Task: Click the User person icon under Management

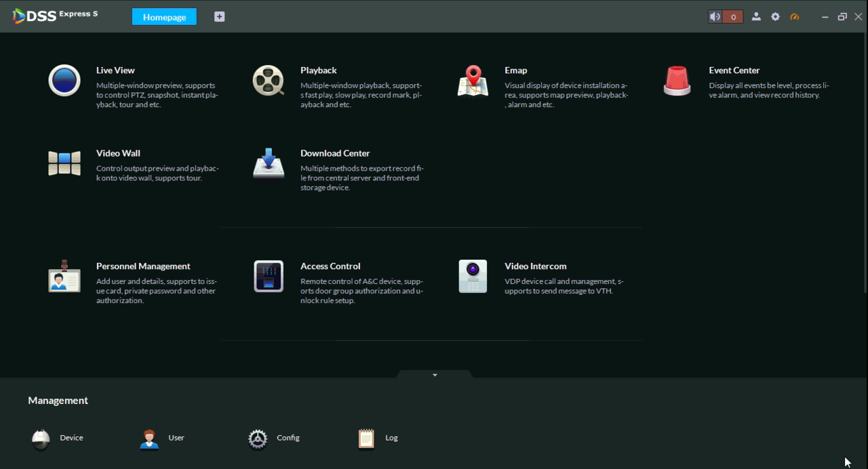Action: (149, 439)
